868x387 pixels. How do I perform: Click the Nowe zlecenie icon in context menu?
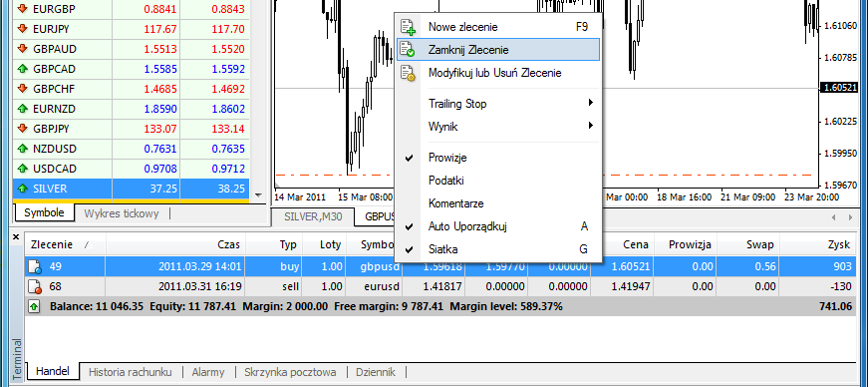tap(408, 27)
